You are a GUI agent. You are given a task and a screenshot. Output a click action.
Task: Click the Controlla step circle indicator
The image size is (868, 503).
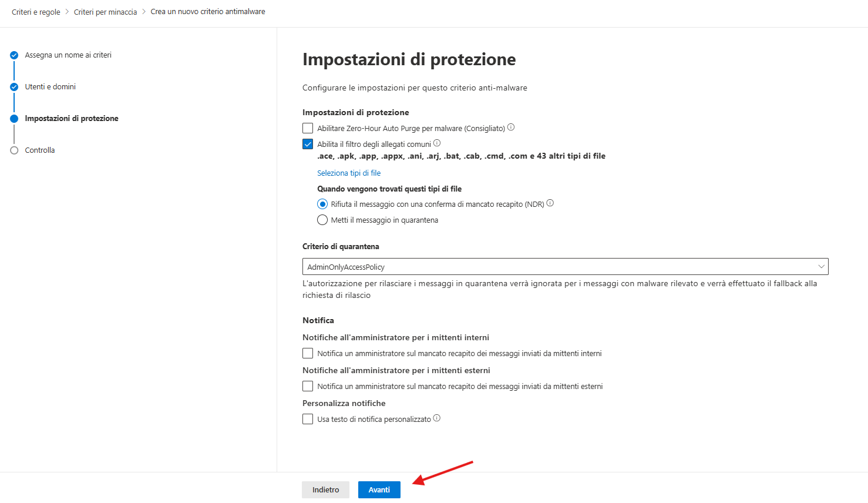coord(14,150)
